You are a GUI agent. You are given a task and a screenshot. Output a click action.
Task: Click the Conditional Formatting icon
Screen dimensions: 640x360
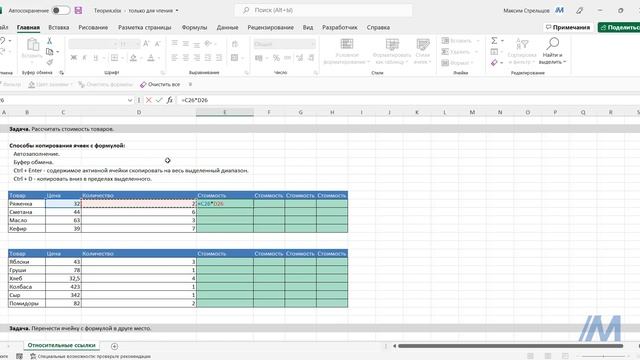point(347,44)
